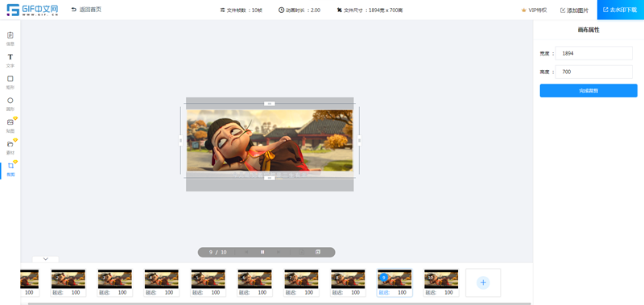Open the 素材 materials folder tool
This screenshot has height=305, width=644.
(x=10, y=147)
